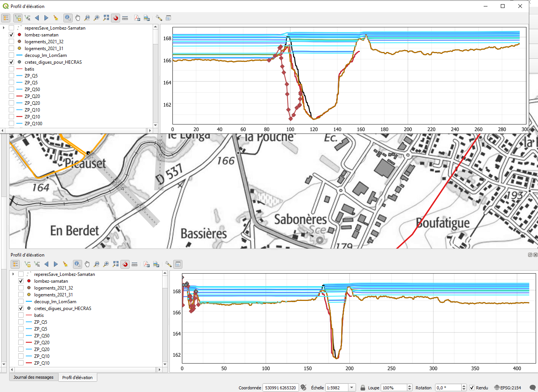
Task: Uncheck the lombez-samatan layer
Action: (11, 35)
